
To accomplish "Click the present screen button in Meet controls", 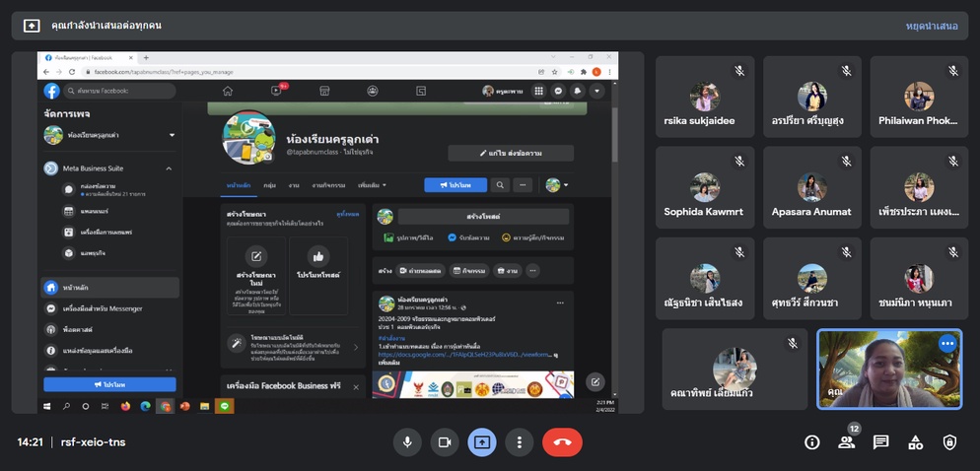I will (x=482, y=442).
